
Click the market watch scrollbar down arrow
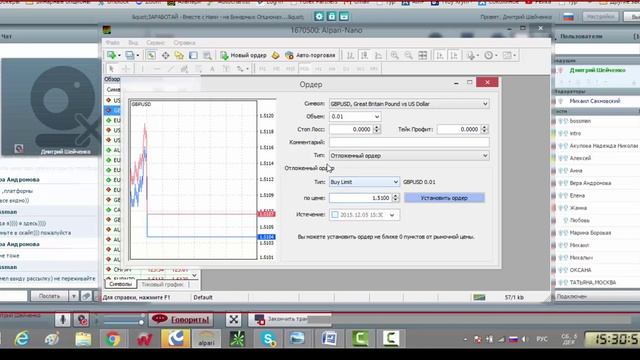tap(195, 276)
